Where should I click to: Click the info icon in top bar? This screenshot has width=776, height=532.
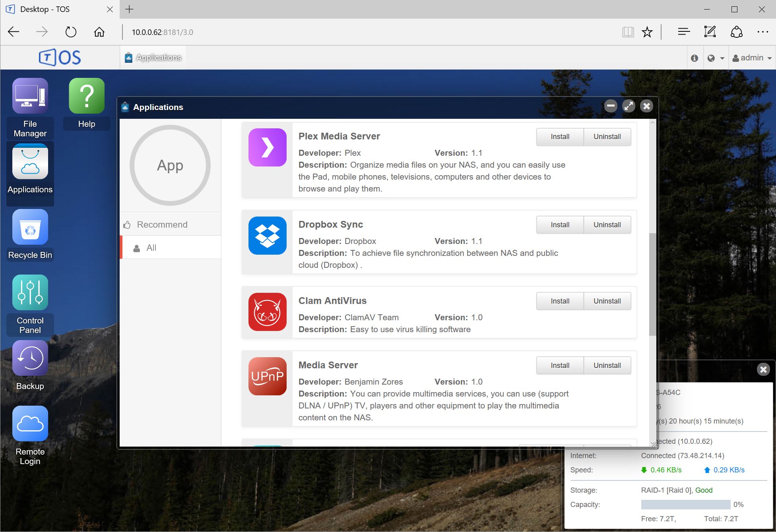pyautogui.click(x=695, y=58)
